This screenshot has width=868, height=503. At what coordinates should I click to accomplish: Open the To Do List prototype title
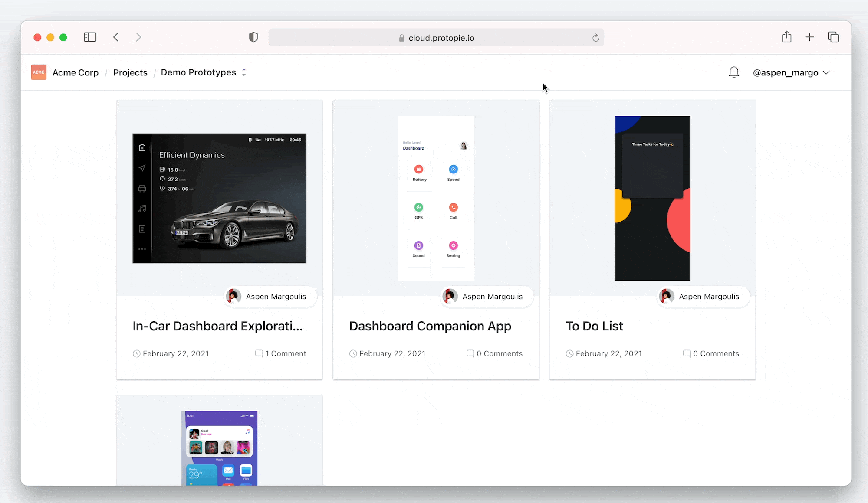click(x=594, y=326)
